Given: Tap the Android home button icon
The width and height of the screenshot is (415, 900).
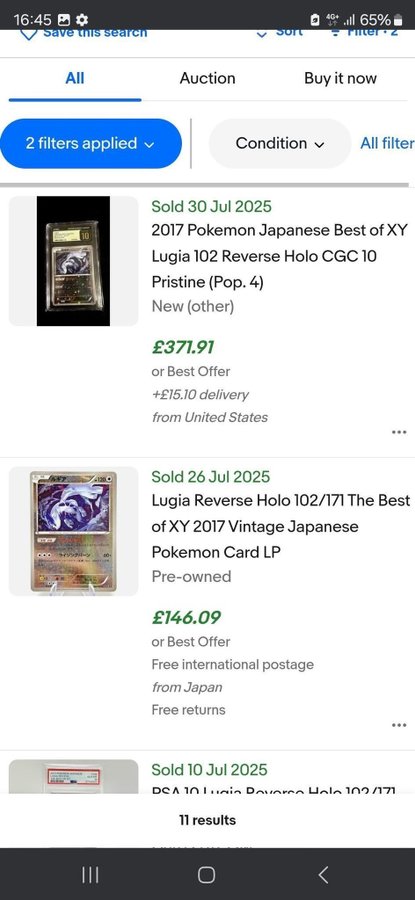Looking at the screenshot, I should pos(207,875).
